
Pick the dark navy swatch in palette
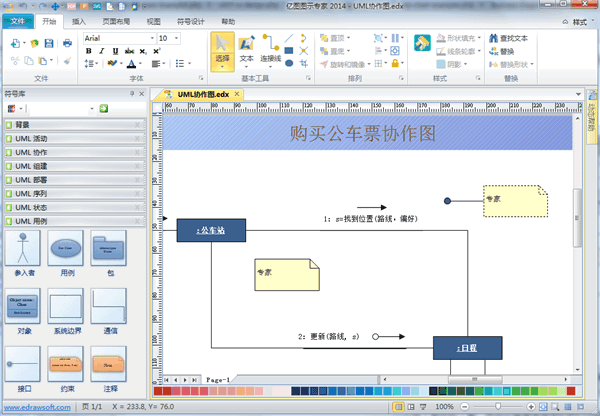coord(295,391)
